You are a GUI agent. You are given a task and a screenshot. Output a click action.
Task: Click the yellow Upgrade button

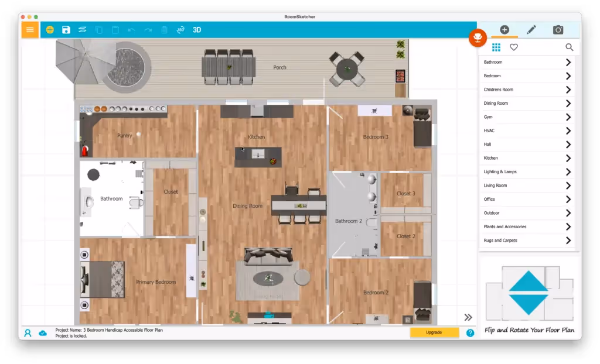[434, 332]
